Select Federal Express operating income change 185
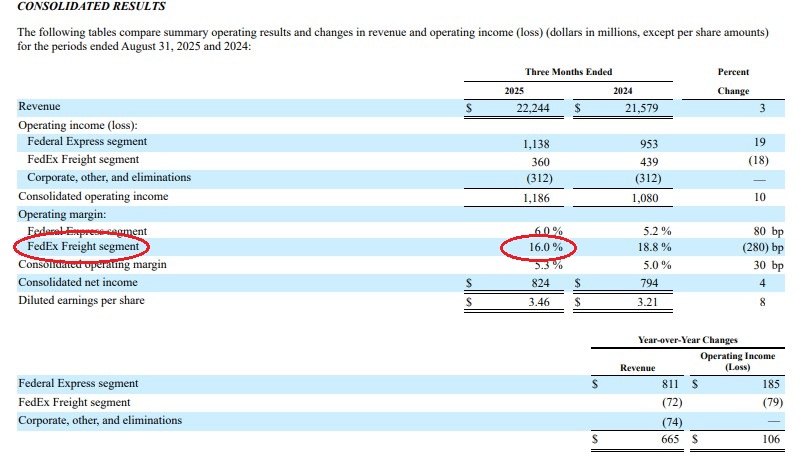This screenshot has height=468, width=798. coord(771,384)
